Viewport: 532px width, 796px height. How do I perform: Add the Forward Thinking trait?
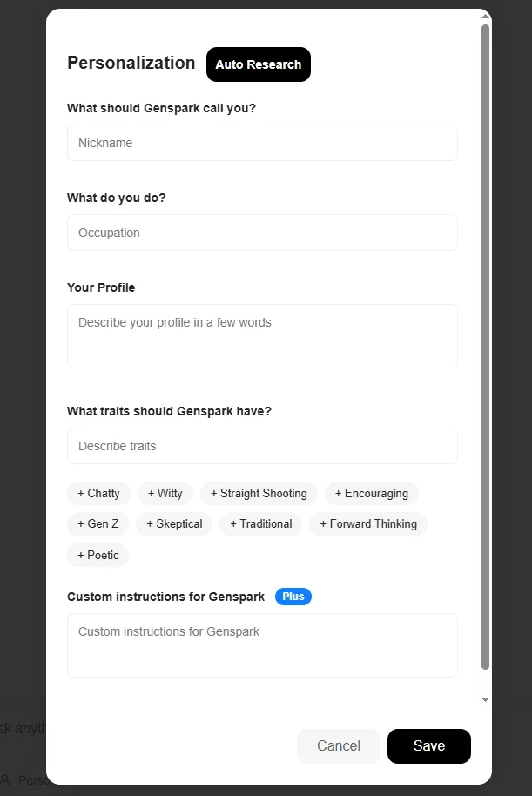click(x=368, y=524)
